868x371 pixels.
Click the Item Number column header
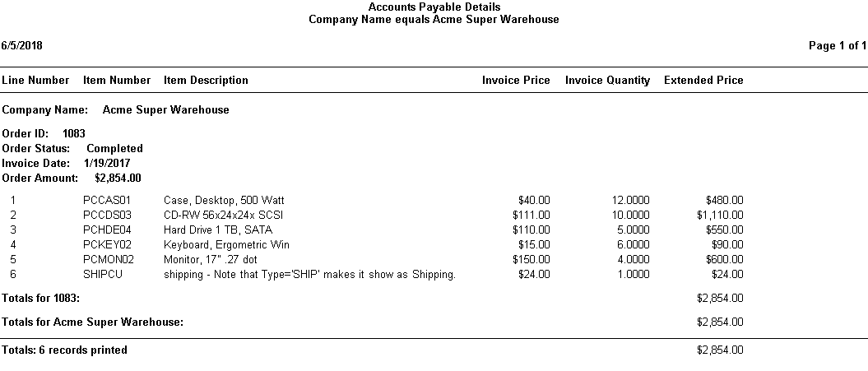point(117,81)
